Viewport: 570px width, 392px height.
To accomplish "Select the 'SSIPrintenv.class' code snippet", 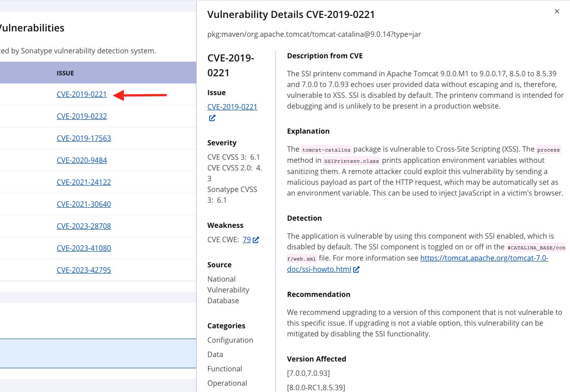I will pos(351,161).
